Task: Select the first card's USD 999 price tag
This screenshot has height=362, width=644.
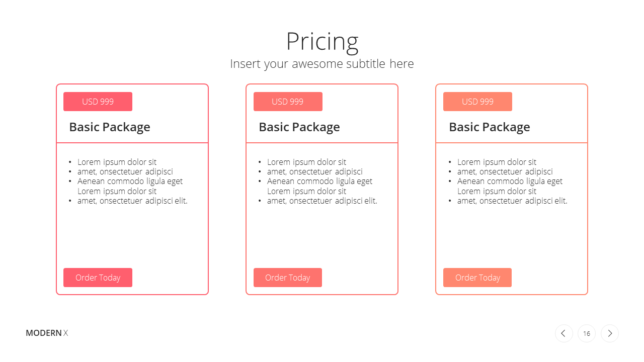Action: point(98,102)
